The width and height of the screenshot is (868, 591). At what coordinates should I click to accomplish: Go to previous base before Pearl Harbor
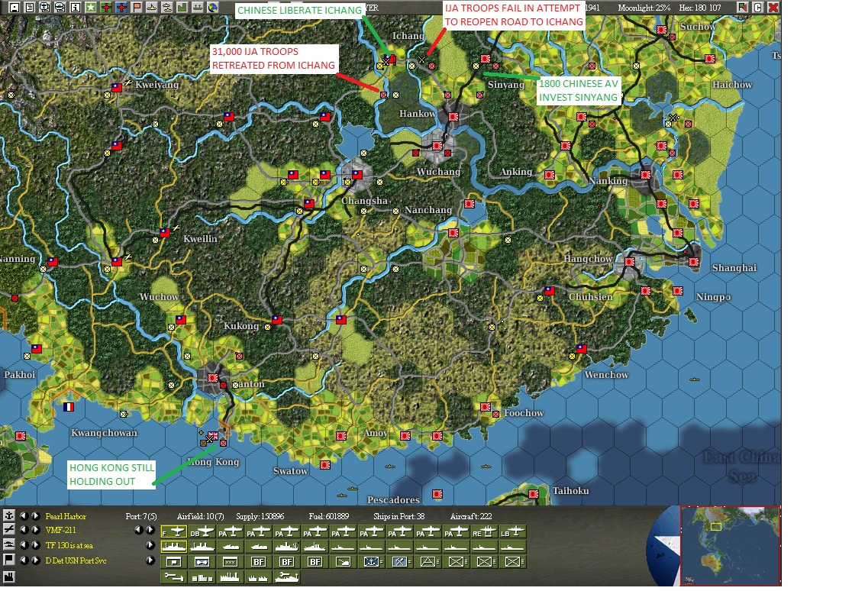pos(24,515)
